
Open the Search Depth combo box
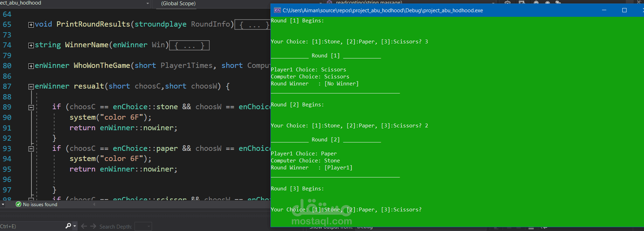click(143, 226)
